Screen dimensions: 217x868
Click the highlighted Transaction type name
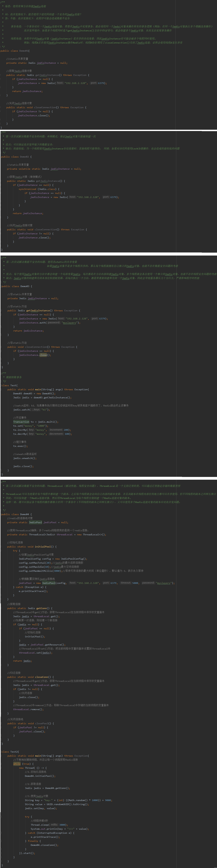point(21,421)
